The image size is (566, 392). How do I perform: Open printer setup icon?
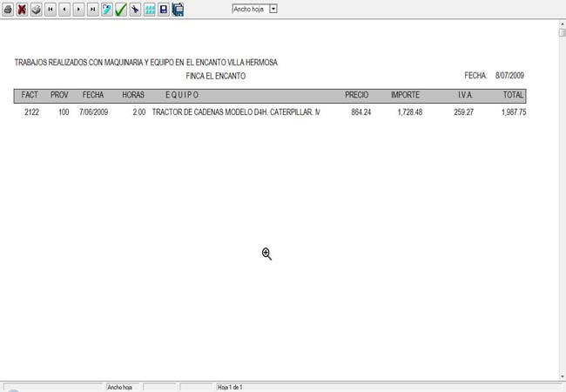(36, 10)
